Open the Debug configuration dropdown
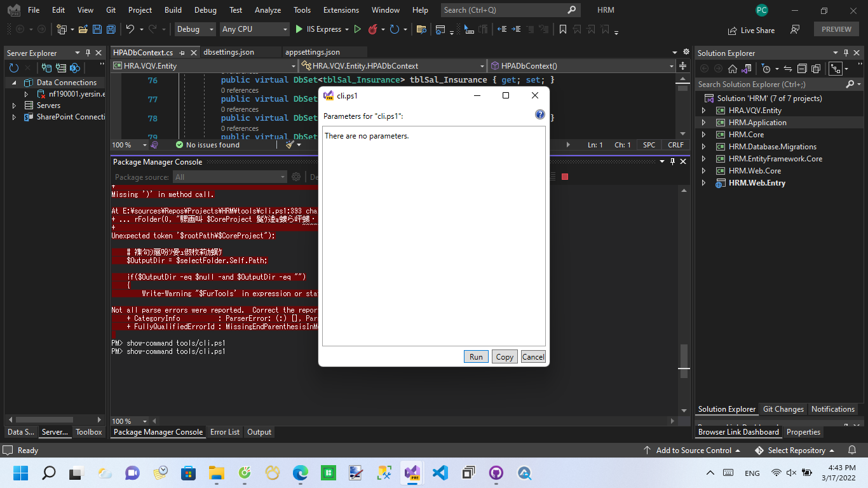Image resolution: width=868 pixels, height=488 pixels. click(196, 29)
